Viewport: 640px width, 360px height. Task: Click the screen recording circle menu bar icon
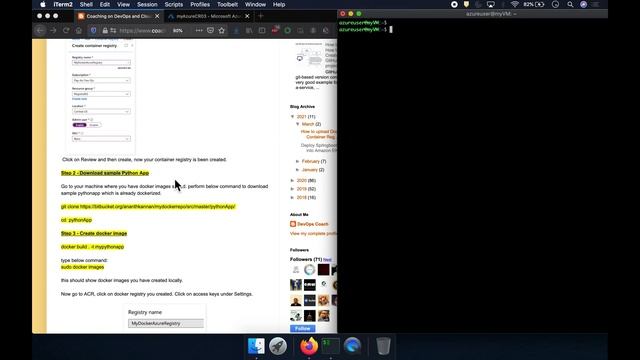(x=454, y=4)
